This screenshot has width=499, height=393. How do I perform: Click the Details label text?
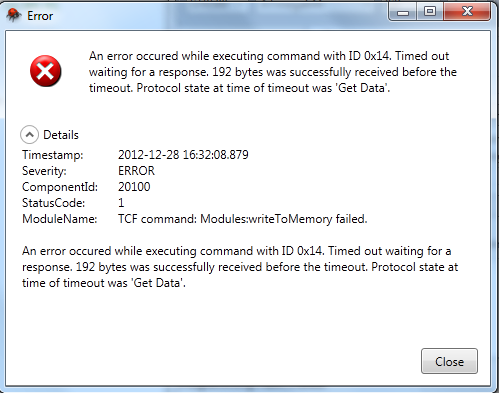click(x=61, y=135)
